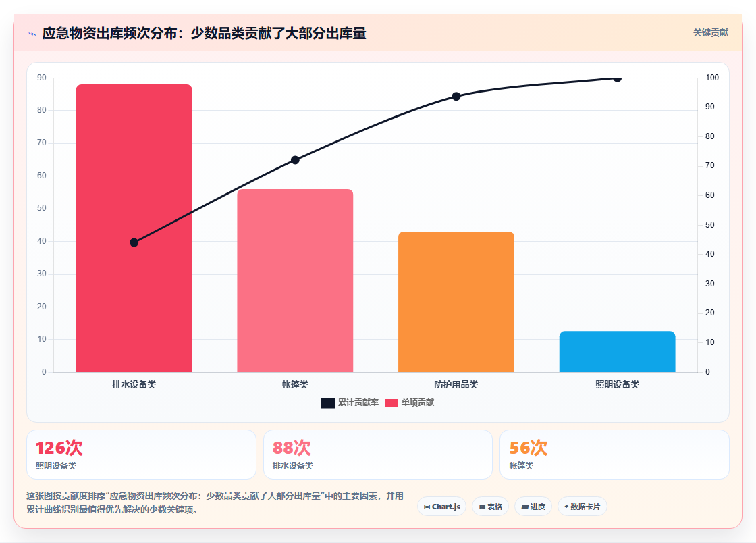
Task: Toggle the 累计贡献率 legend entry
Action: coord(350,403)
